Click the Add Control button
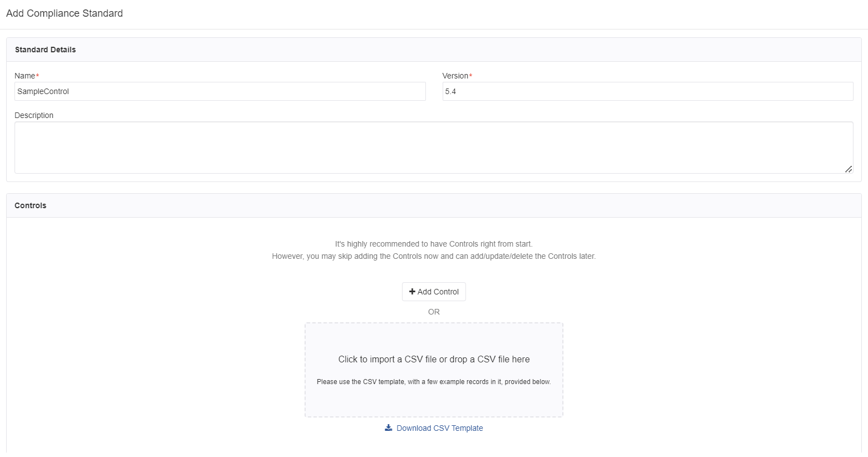868x457 pixels. click(x=434, y=292)
